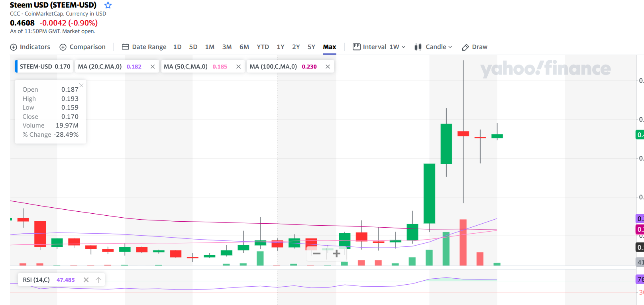Select the 5Y date range

pyautogui.click(x=311, y=47)
